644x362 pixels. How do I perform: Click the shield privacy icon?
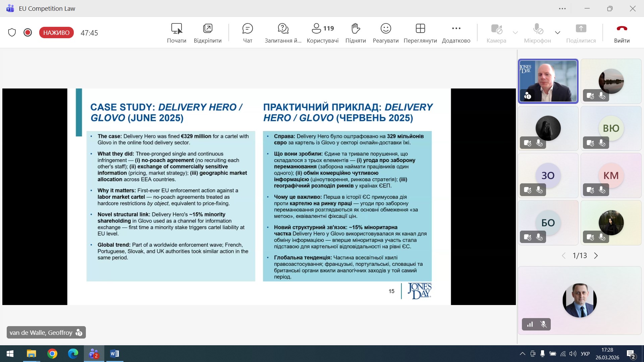(12, 33)
